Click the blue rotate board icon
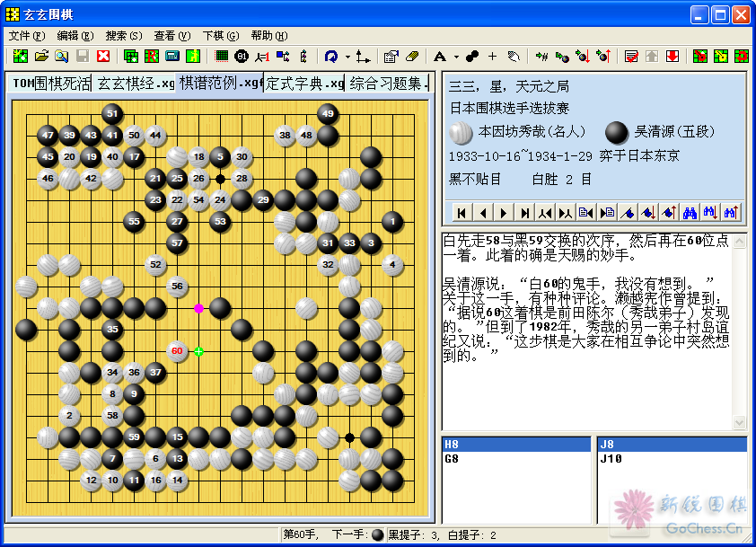 pos(331,56)
